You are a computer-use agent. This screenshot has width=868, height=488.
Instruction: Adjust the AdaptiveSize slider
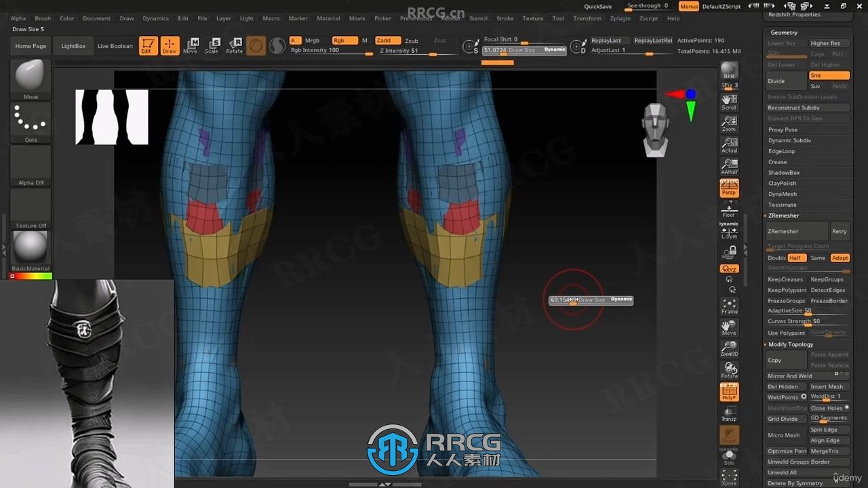808,310
